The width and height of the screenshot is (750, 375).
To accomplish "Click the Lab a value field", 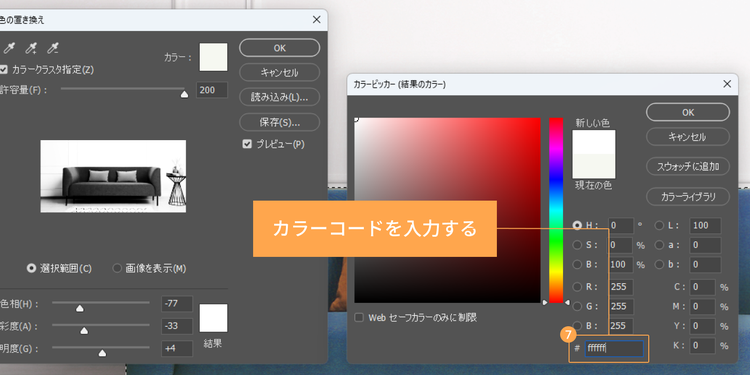I will [x=705, y=245].
